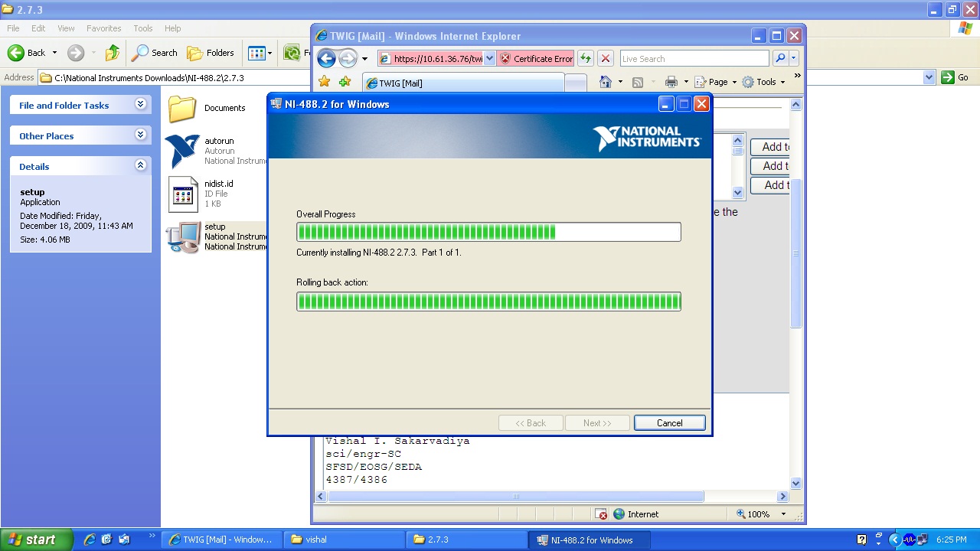
Task: Select the TWIG [Mail] browser tab
Action: (462, 83)
